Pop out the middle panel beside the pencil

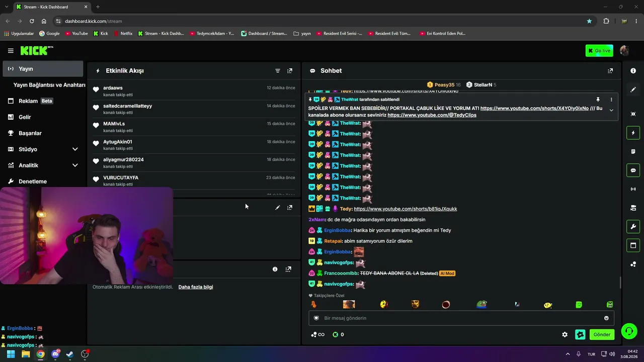[x=290, y=207]
